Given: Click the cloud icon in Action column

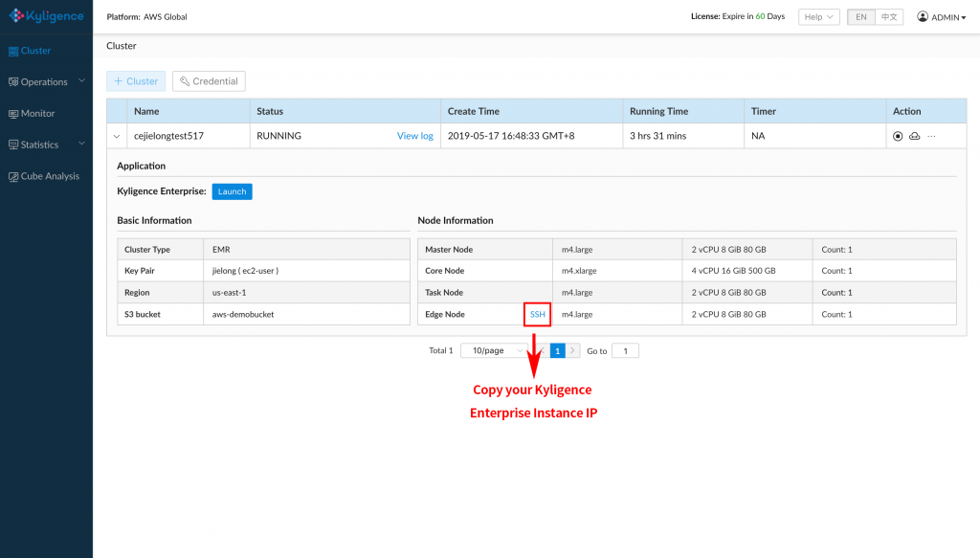Looking at the screenshot, I should click(x=914, y=136).
